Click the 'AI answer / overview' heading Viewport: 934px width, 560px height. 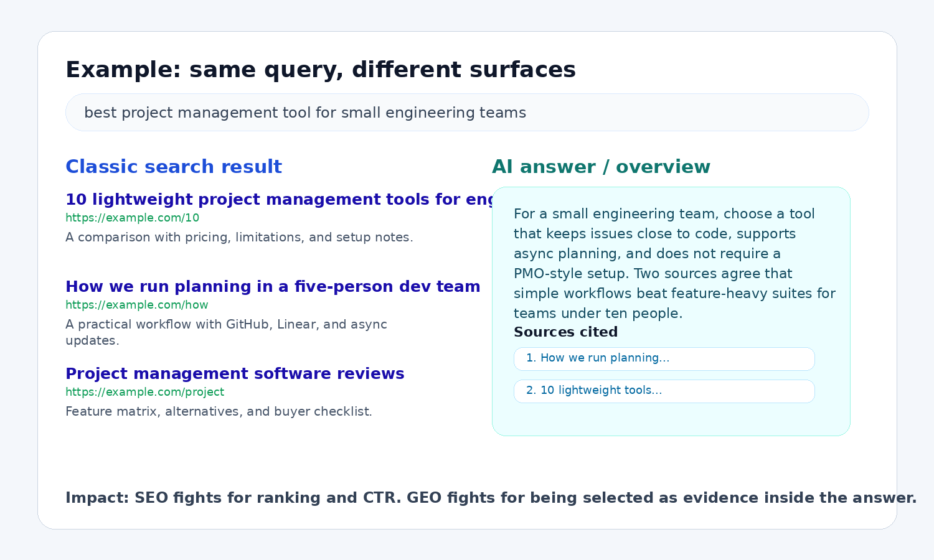pyautogui.click(x=601, y=167)
